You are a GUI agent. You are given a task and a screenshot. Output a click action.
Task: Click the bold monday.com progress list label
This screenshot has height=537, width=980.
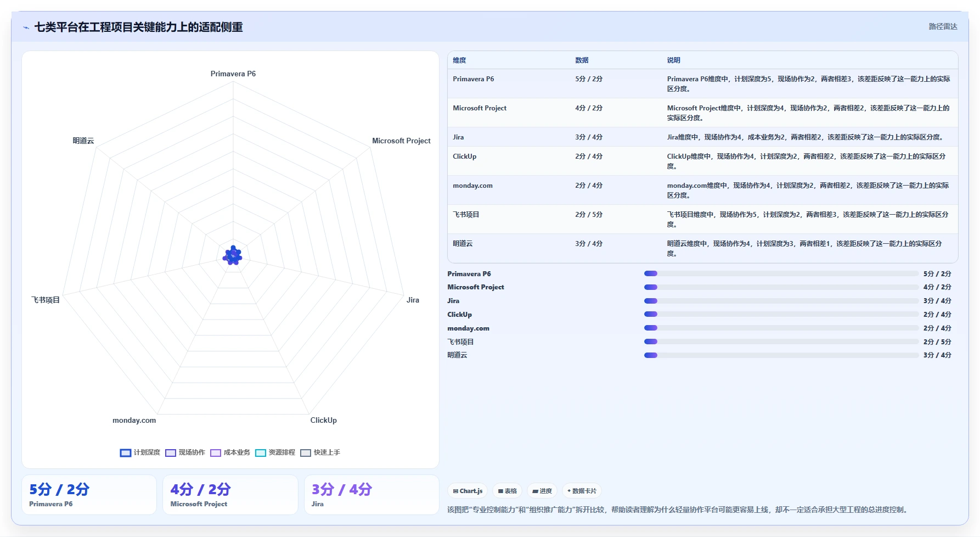468,328
